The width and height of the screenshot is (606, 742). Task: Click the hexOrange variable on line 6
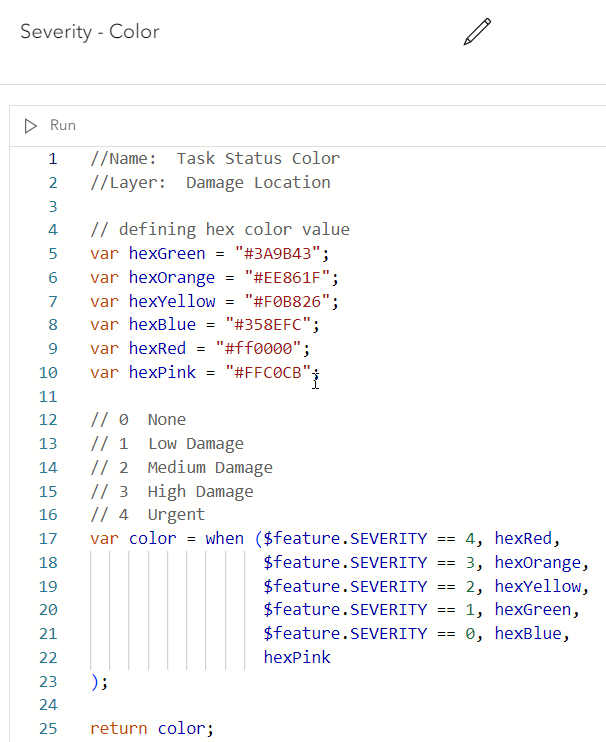pyautogui.click(x=172, y=277)
